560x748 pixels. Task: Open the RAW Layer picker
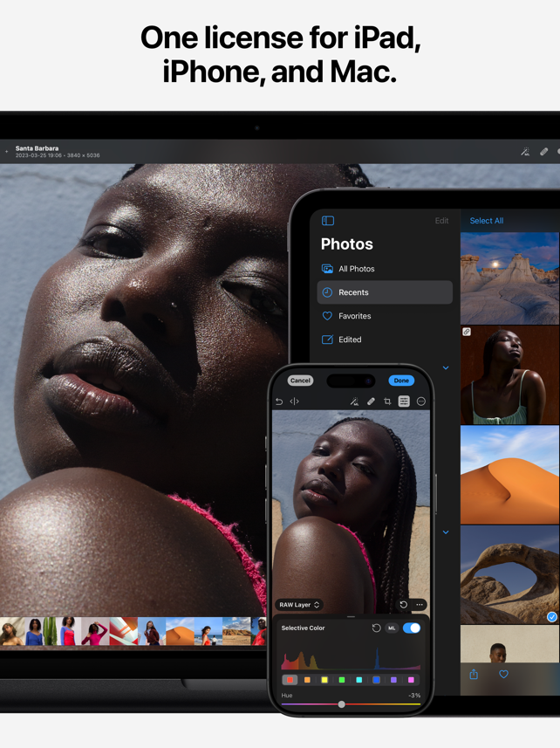[299, 604]
